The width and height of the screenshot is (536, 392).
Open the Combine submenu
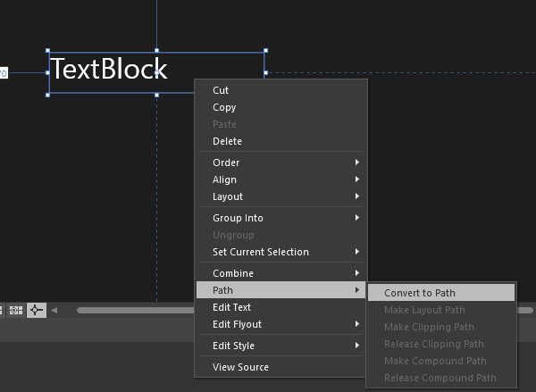pyautogui.click(x=281, y=273)
